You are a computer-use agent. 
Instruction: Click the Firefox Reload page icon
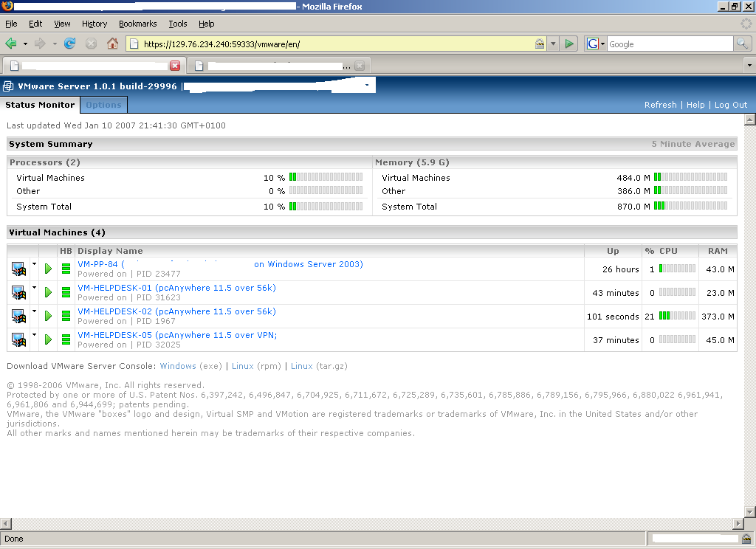click(70, 44)
